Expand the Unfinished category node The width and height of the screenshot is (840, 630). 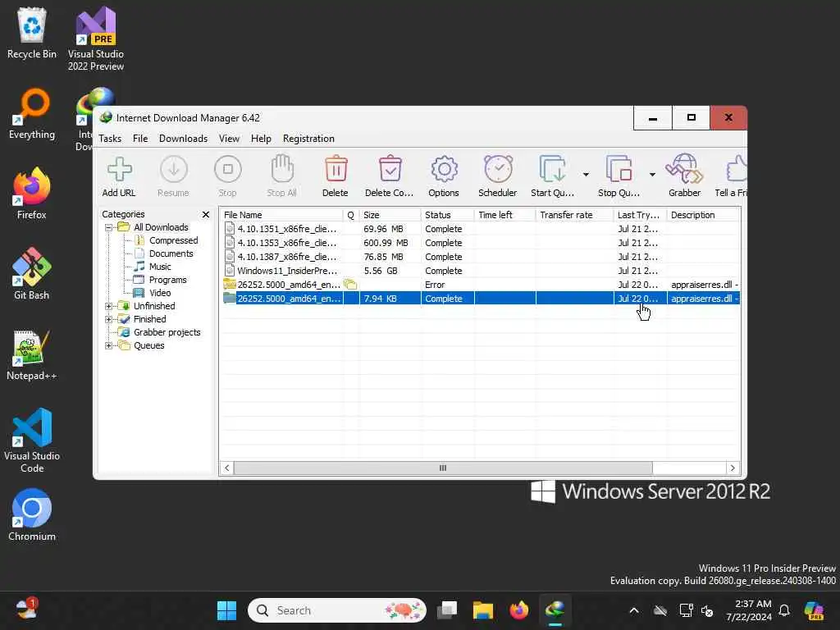click(109, 306)
